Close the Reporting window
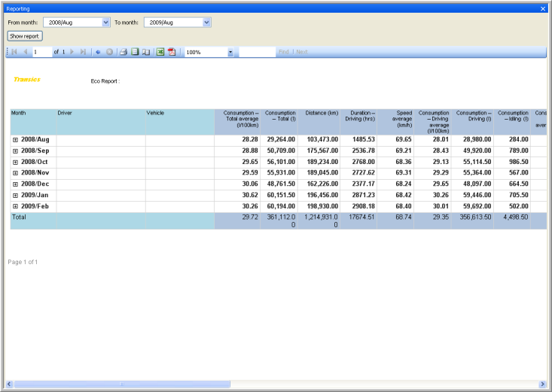Screen dimensions: 552x392 544,8
